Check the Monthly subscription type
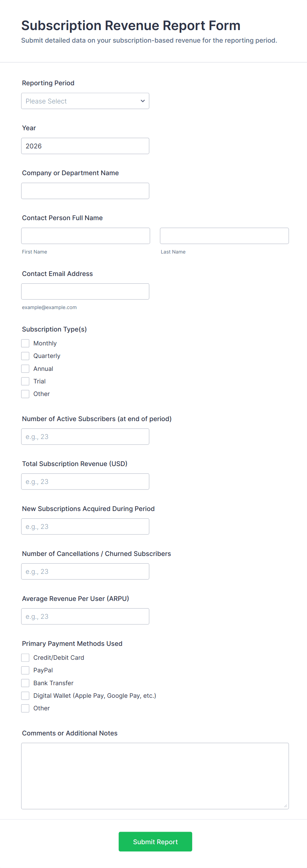 click(25, 343)
